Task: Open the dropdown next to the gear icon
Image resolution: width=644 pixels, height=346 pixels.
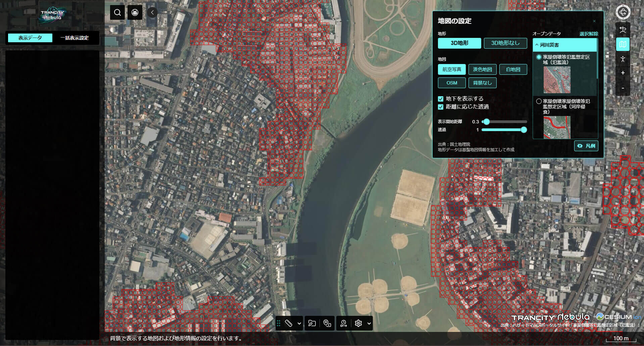Action: coord(369,323)
